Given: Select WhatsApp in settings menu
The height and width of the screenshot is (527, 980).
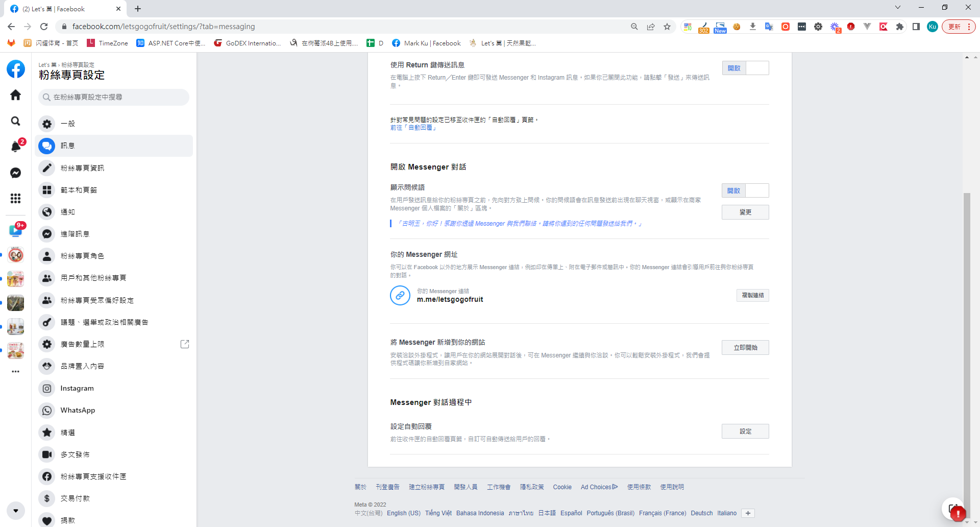Looking at the screenshot, I should [x=78, y=410].
